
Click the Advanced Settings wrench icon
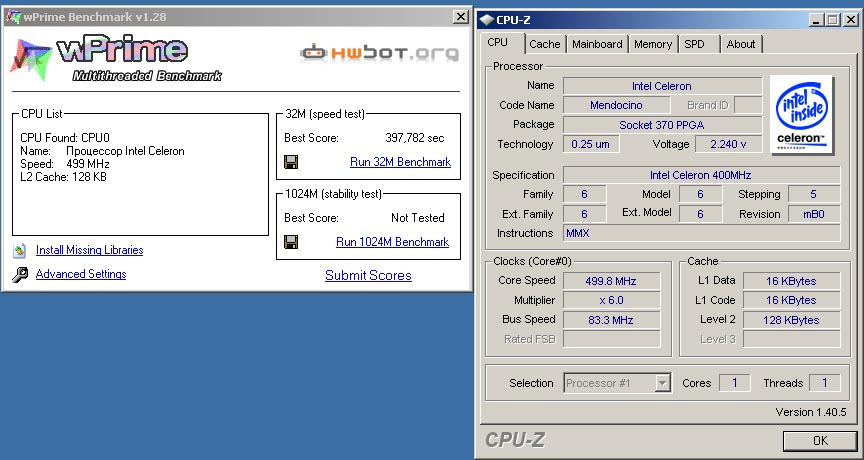(20, 274)
